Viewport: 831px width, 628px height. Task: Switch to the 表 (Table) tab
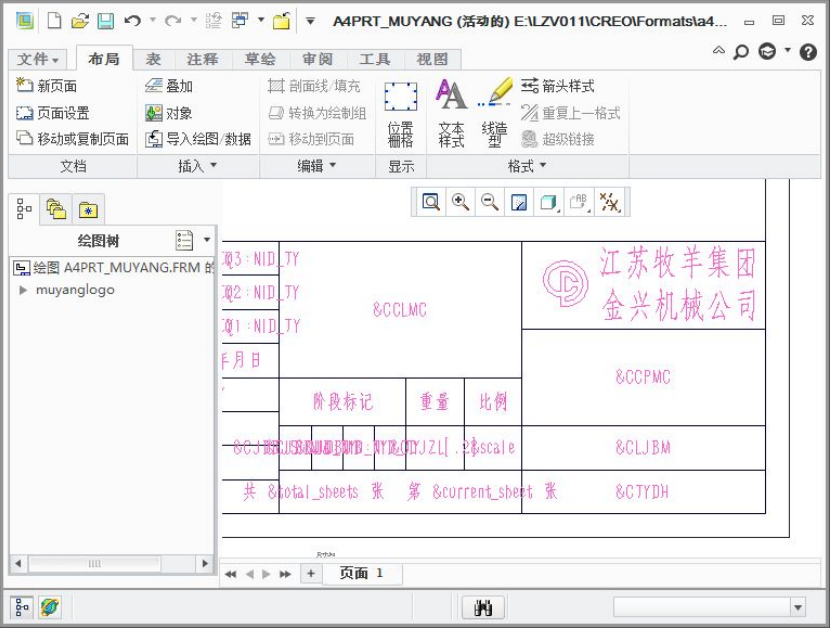(x=153, y=59)
